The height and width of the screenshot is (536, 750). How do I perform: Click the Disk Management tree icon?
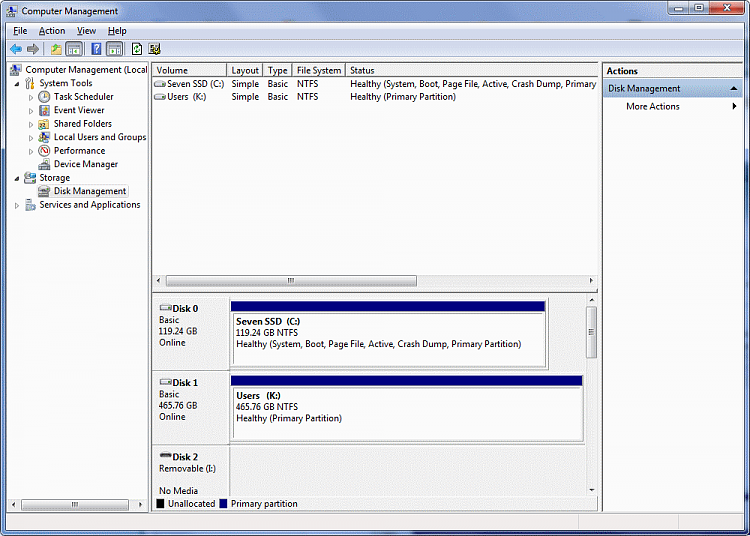pyautogui.click(x=44, y=191)
